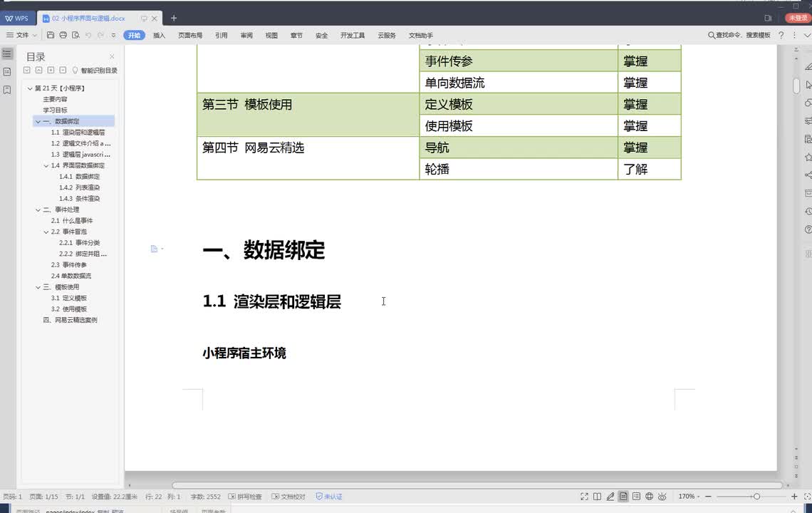The image size is (812, 513).
Task: Toggle eye protection mode icon in status bar
Action: point(662,497)
